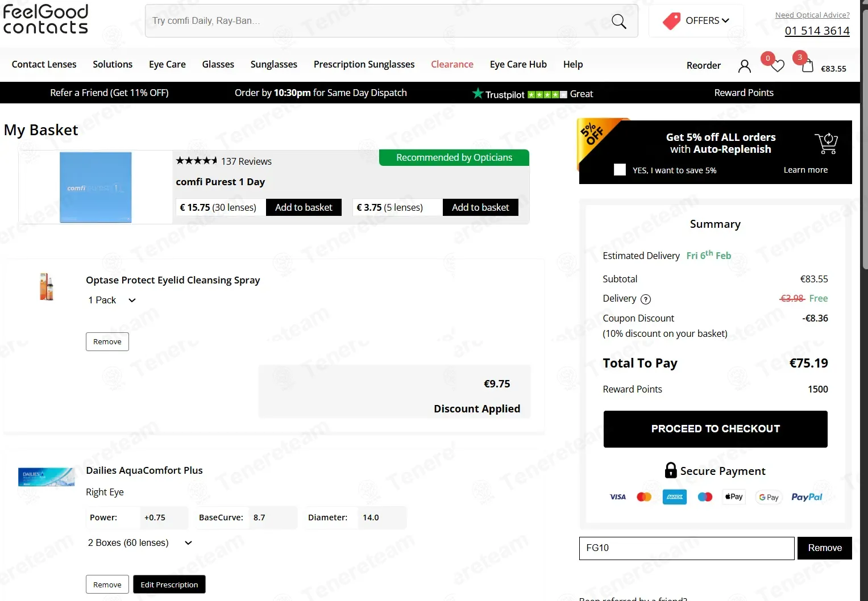The height and width of the screenshot is (601, 868).
Task: Click PROCEED TO CHECKOUT button
Action: coord(715,429)
